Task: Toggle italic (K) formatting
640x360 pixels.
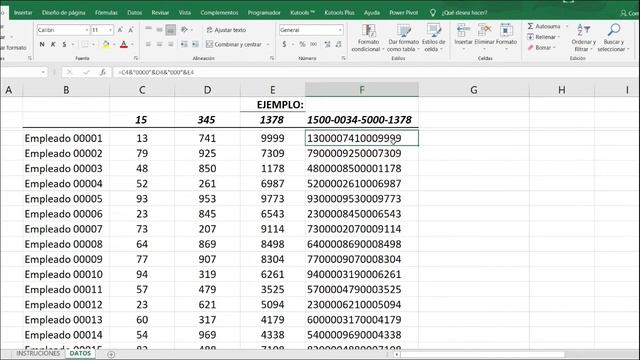Action: coord(53,44)
